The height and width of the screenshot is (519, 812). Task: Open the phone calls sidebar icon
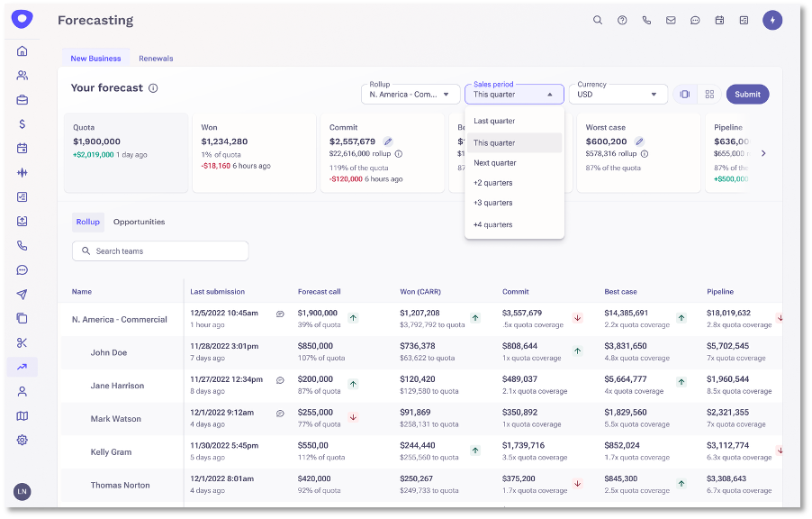pos(22,246)
